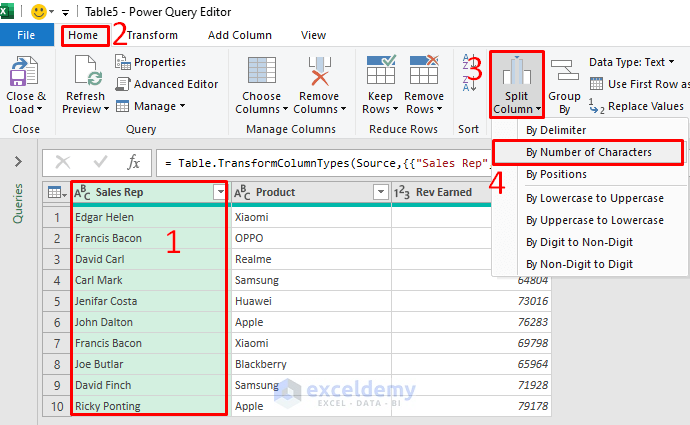
Task: Expand the Queries pane chevron
Action: point(18,161)
